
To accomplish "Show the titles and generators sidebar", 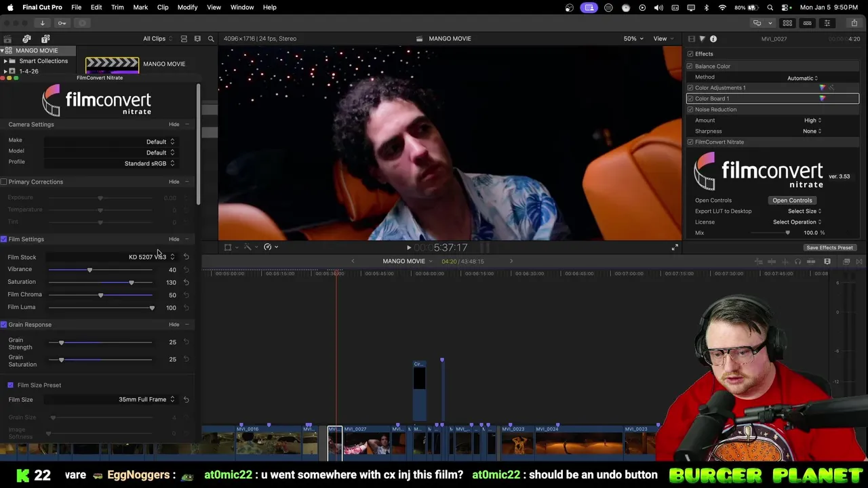I will pos(45,39).
